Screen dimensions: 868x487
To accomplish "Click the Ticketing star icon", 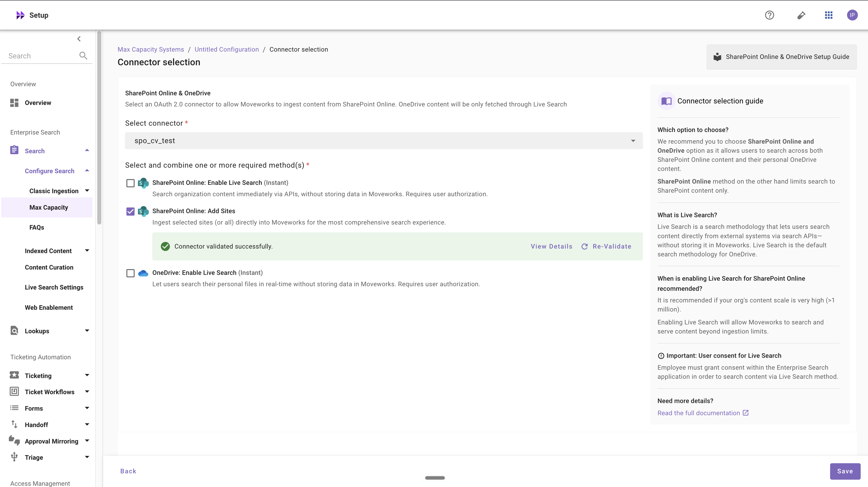I will (14, 375).
